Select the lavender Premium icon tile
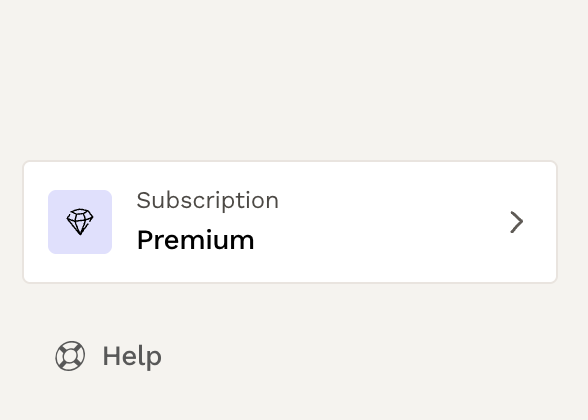This screenshot has width=588, height=420. point(80,222)
